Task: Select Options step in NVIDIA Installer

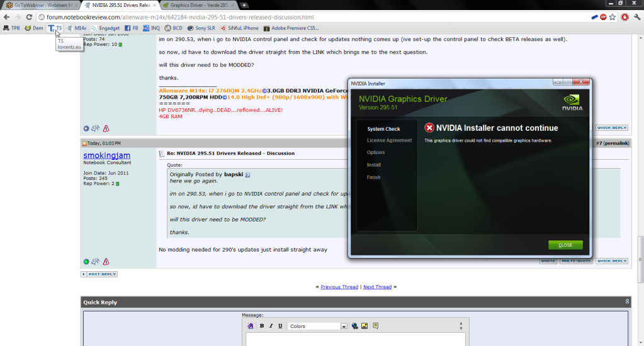Action: coord(376,152)
